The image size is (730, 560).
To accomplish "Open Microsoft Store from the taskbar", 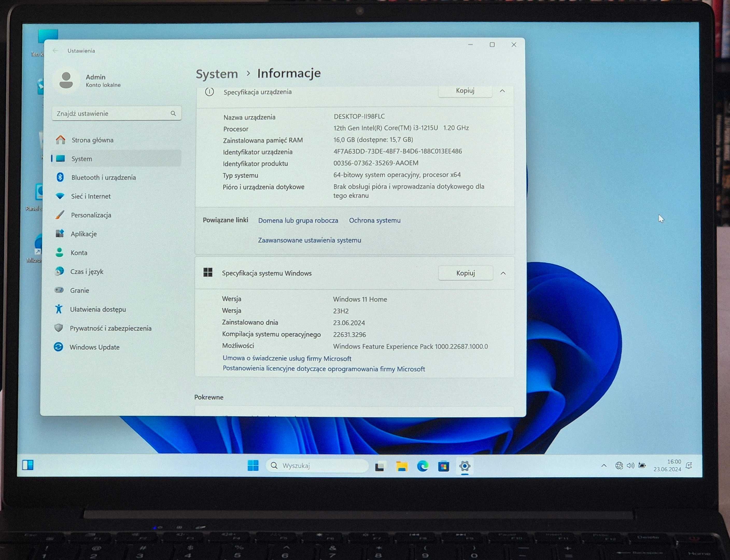I will (x=444, y=466).
